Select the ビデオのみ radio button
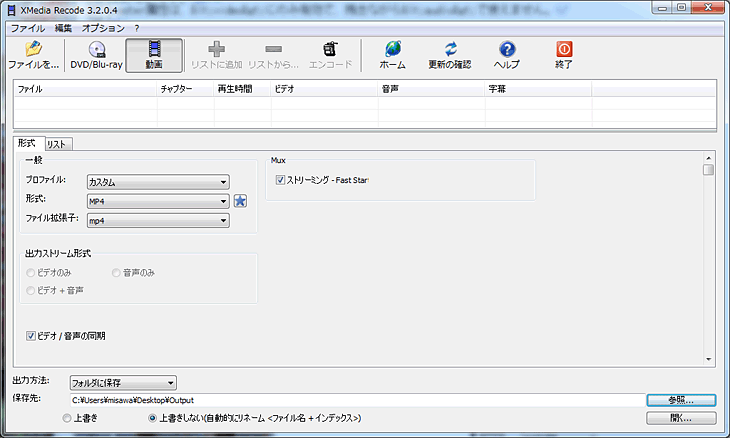The height and width of the screenshot is (438, 730). tap(31, 273)
